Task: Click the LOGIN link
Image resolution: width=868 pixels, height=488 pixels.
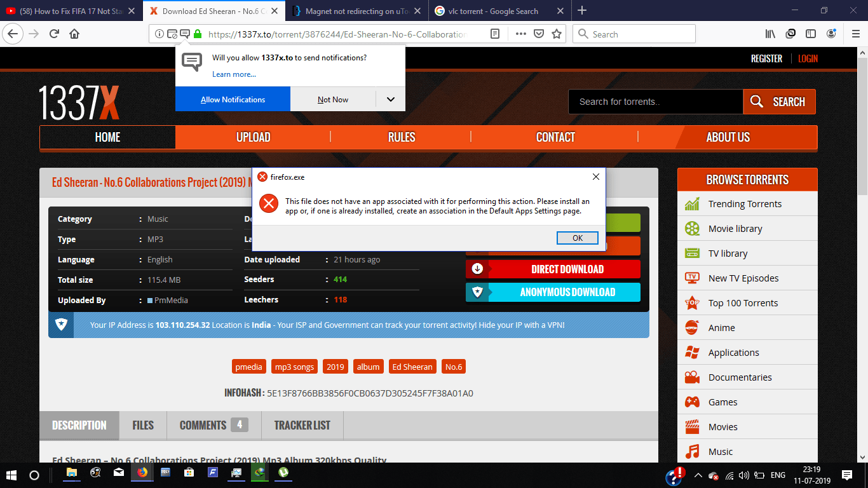Action: click(808, 58)
